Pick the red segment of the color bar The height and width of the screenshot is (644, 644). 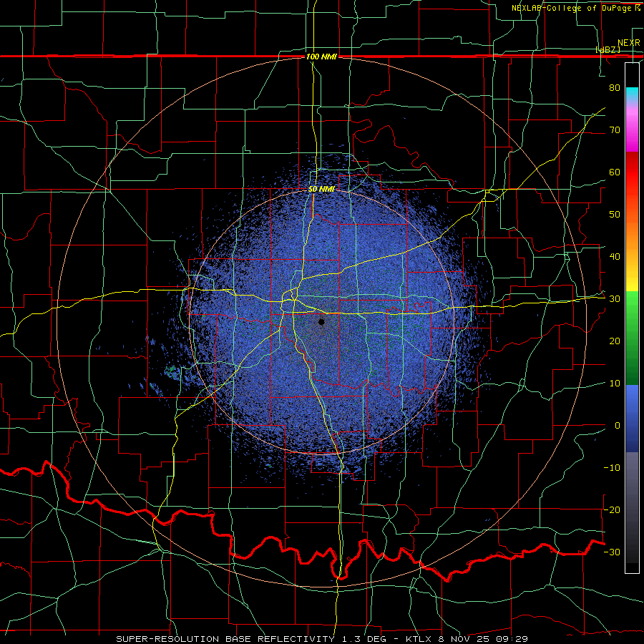click(x=632, y=173)
